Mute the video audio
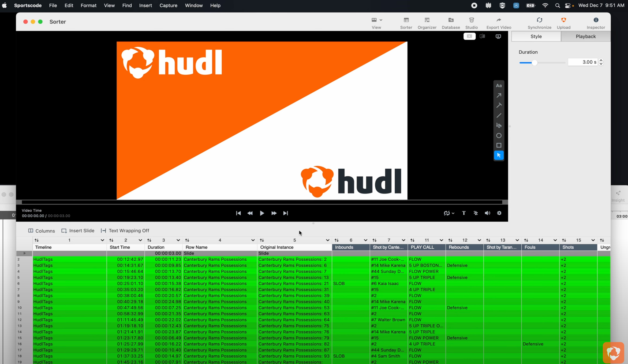Screen dimensions: 628x364 click(487, 213)
